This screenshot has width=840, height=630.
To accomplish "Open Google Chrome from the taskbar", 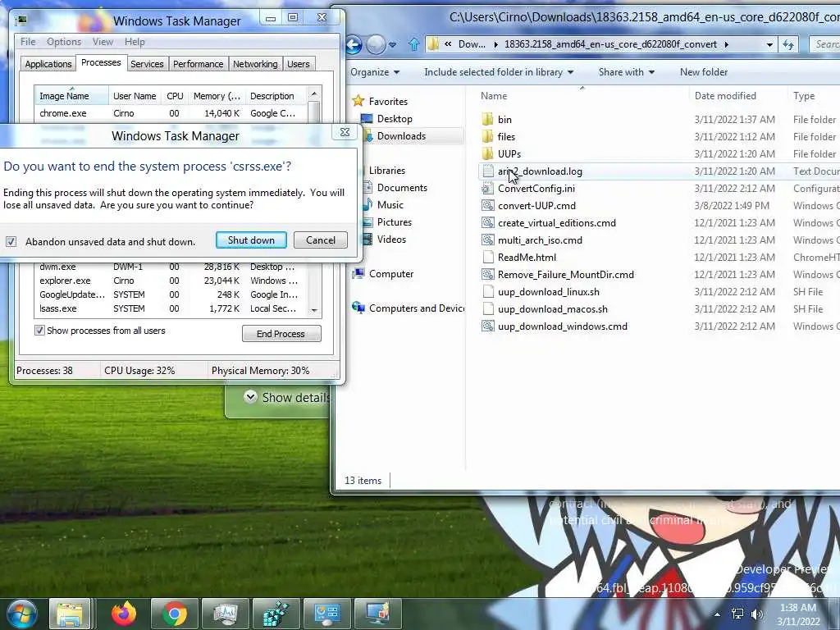I will pos(175,614).
